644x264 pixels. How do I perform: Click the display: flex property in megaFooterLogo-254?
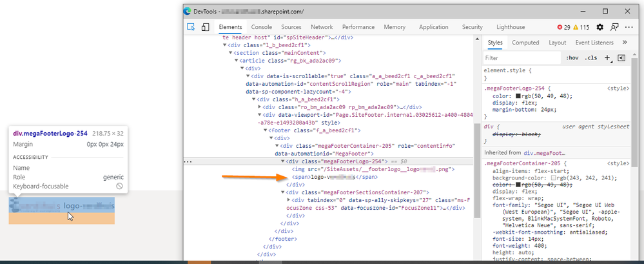(x=513, y=103)
